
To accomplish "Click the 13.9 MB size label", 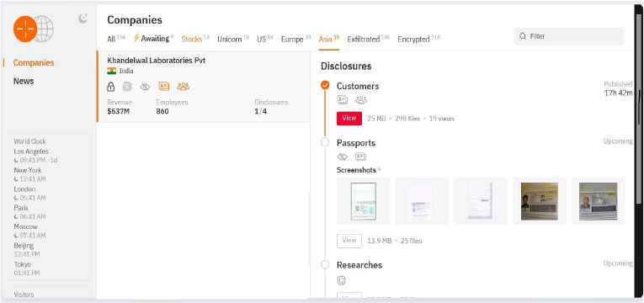I will coord(379,241).
